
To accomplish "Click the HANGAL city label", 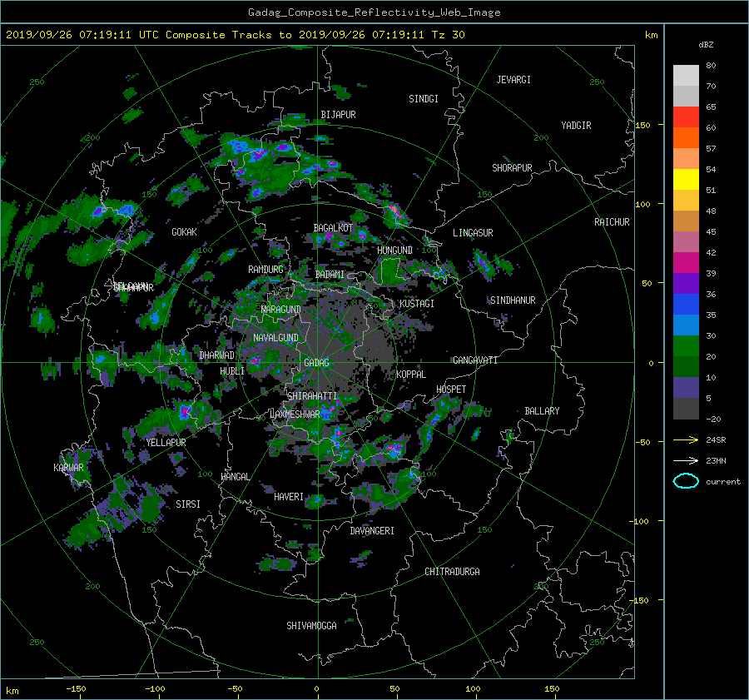I will click(235, 477).
